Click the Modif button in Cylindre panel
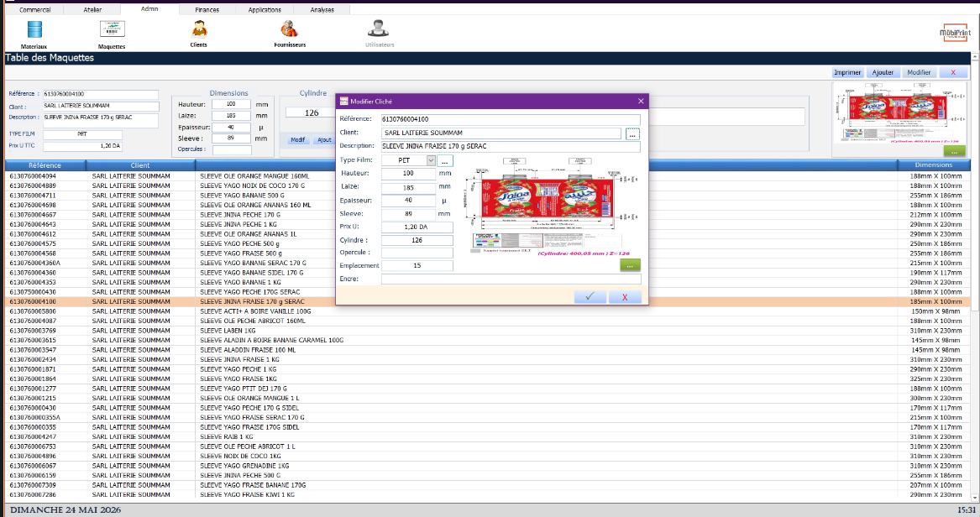The width and height of the screenshot is (980, 517). click(x=297, y=140)
